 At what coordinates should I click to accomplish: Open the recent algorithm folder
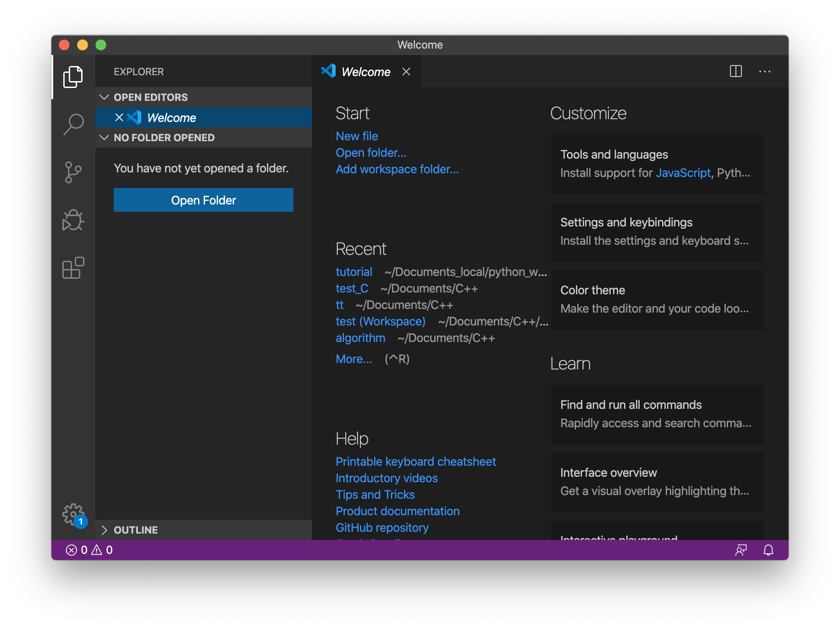click(x=360, y=338)
